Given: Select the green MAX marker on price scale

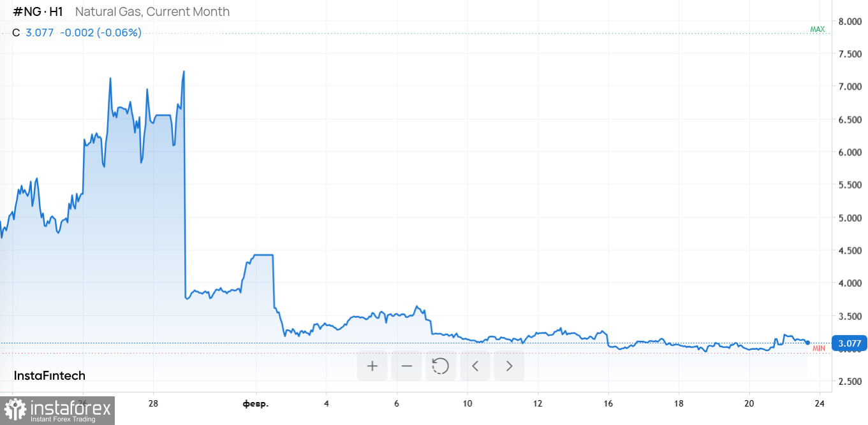Looking at the screenshot, I should pos(817,29).
